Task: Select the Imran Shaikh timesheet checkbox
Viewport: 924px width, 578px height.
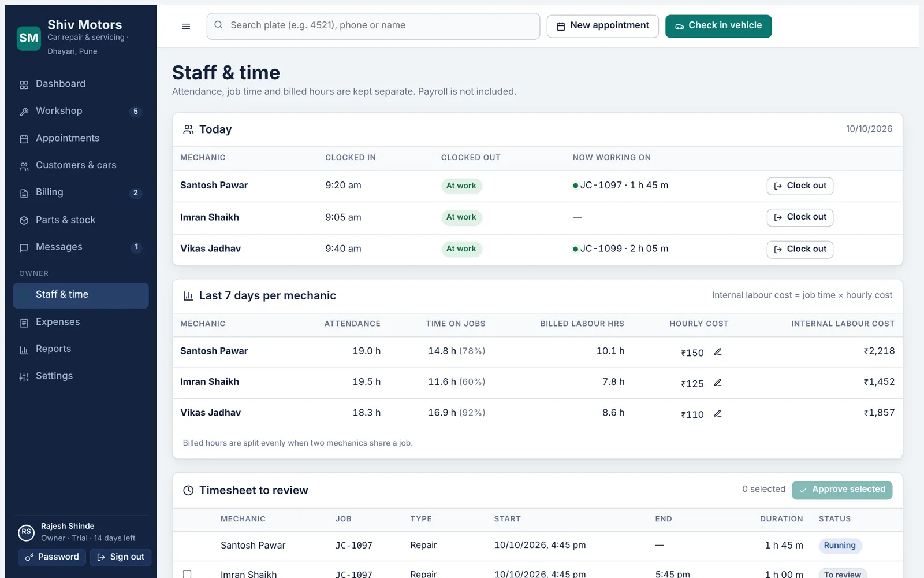Action: pos(187,575)
